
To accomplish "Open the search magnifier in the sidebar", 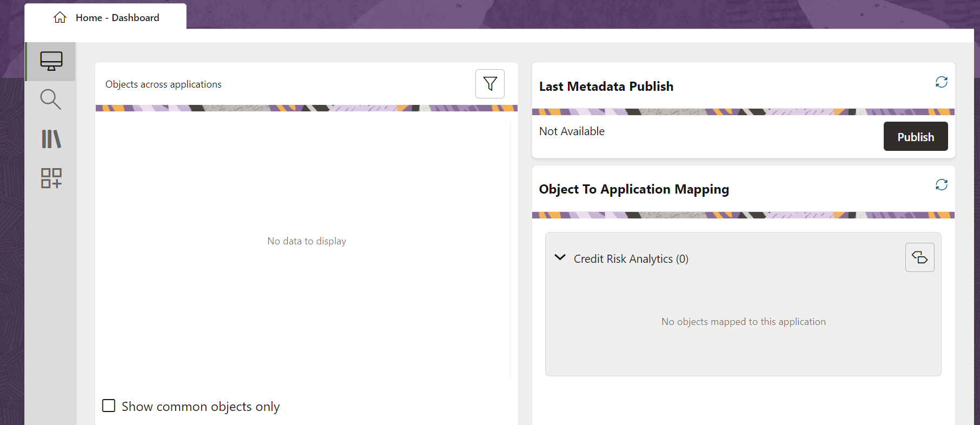I will [51, 99].
